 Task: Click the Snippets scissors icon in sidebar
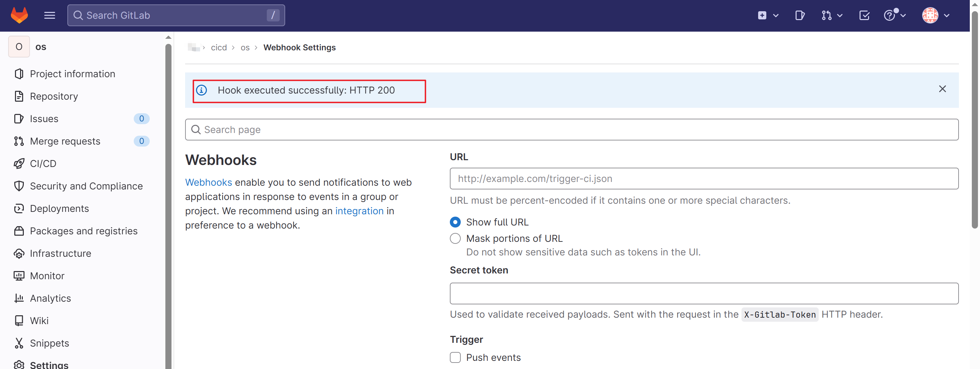coord(19,343)
